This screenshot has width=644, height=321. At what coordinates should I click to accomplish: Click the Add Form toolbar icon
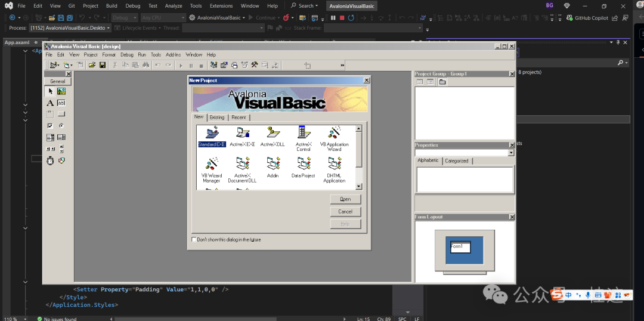66,65
